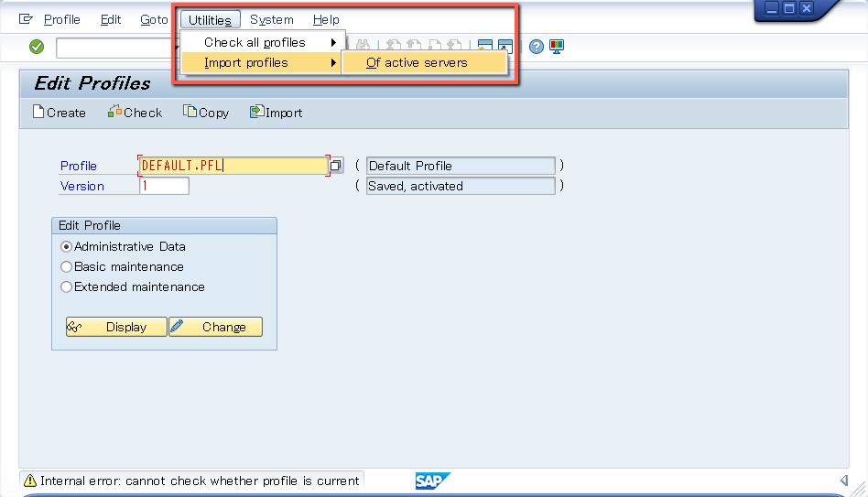Viewport: 868px width, 497px height.
Task: Select the Basic maintenance radio button
Action: [67, 266]
